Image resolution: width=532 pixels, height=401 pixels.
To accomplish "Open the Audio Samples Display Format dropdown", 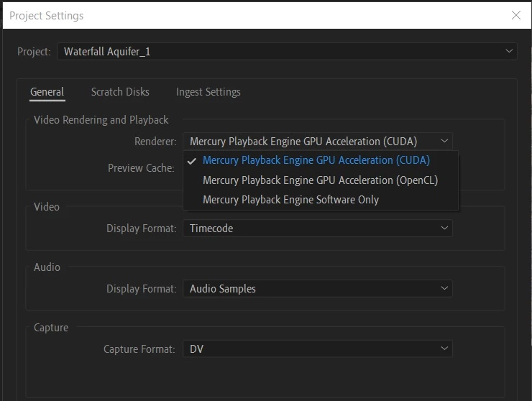I will (x=318, y=289).
